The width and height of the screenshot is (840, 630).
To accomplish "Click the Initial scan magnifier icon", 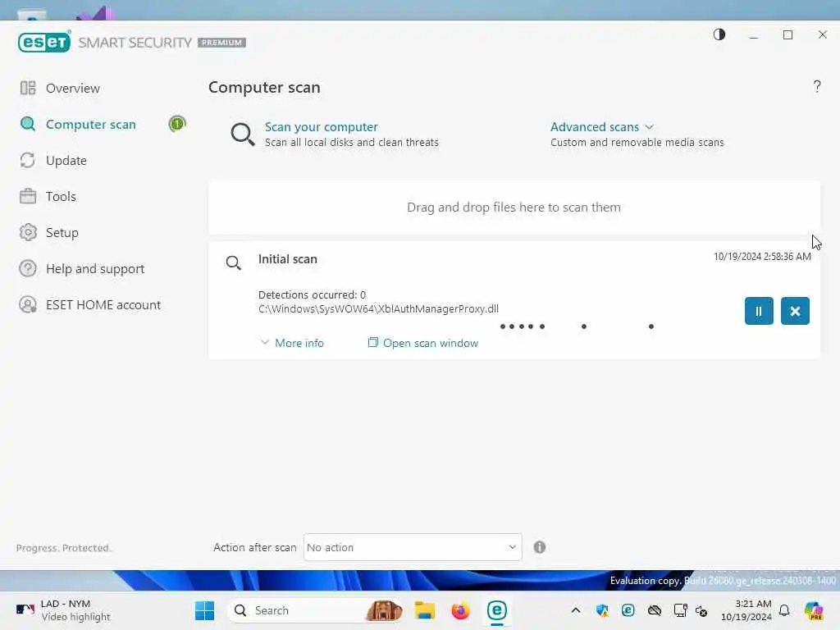I will 234,262.
